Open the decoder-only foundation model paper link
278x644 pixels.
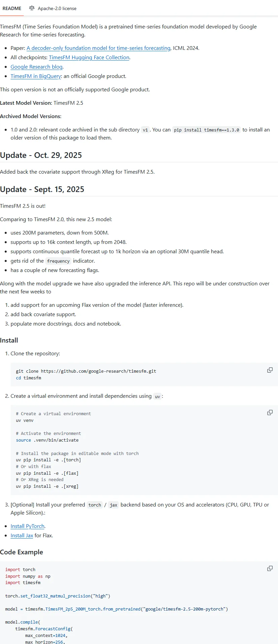coord(98,48)
